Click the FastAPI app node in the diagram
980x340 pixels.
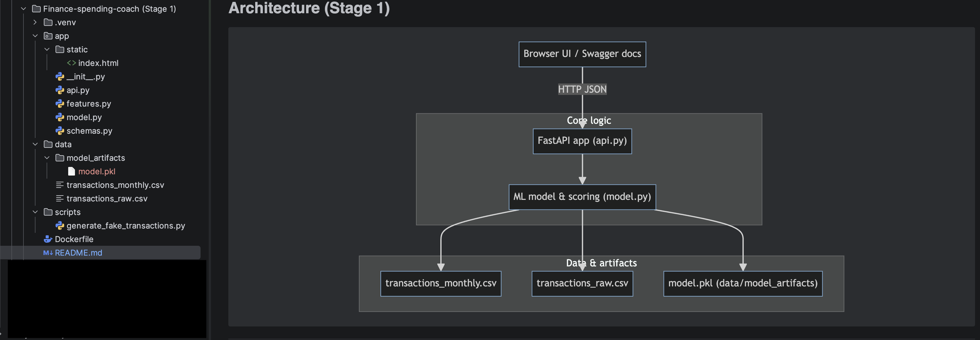click(582, 141)
